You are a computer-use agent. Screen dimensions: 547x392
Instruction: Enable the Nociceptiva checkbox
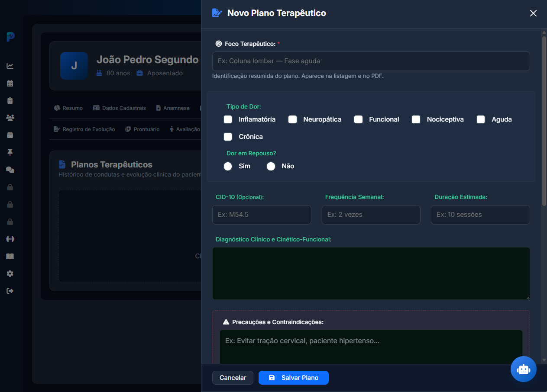point(416,119)
